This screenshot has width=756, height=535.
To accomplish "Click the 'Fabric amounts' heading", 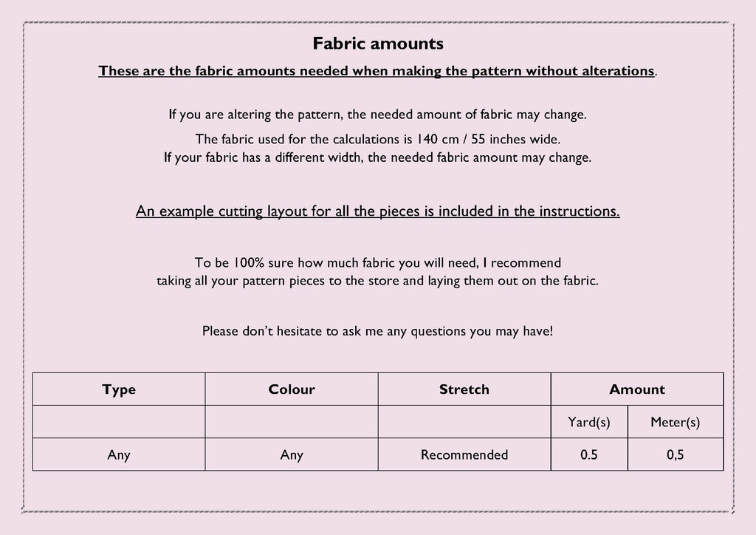I will [378, 44].
